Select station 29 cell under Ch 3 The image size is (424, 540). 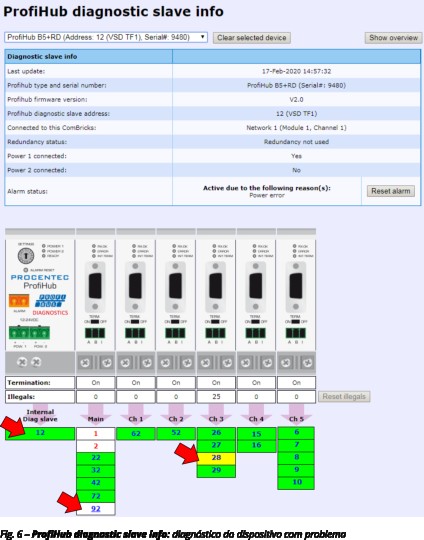coord(216,470)
